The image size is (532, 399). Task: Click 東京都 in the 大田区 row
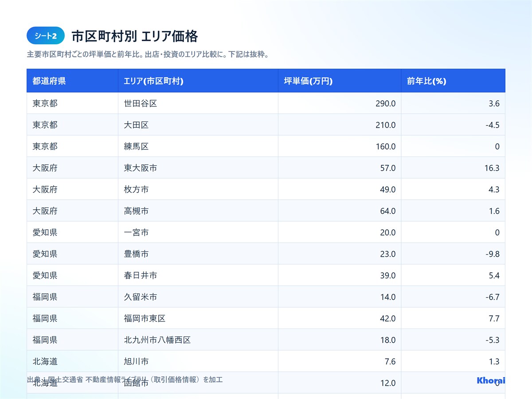(x=45, y=125)
